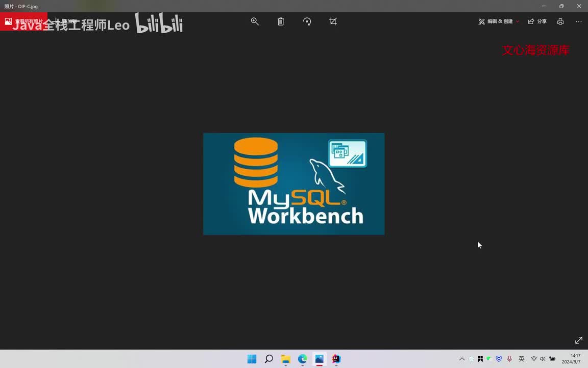
Task: Select Photos app taskbar icon
Action: point(320,359)
